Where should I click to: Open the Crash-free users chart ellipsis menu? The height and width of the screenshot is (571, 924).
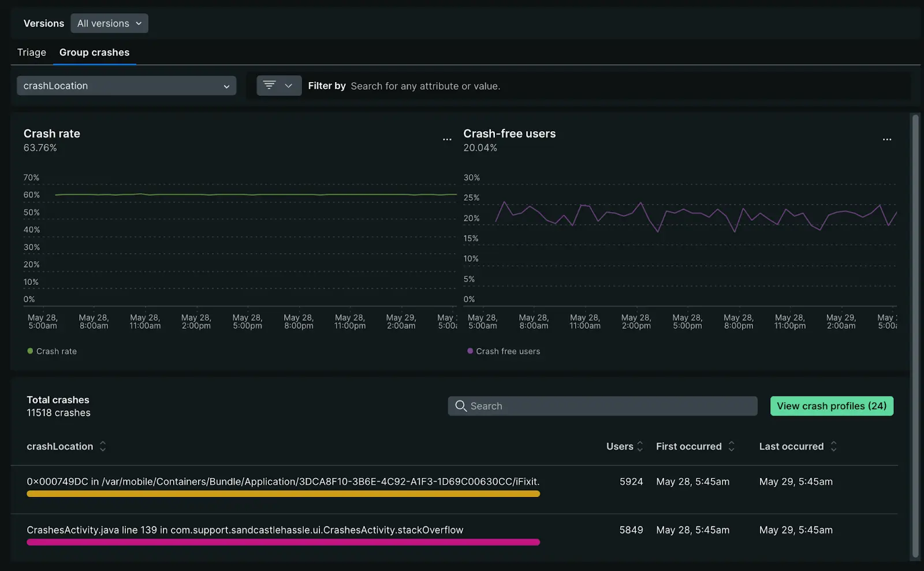[x=886, y=139]
